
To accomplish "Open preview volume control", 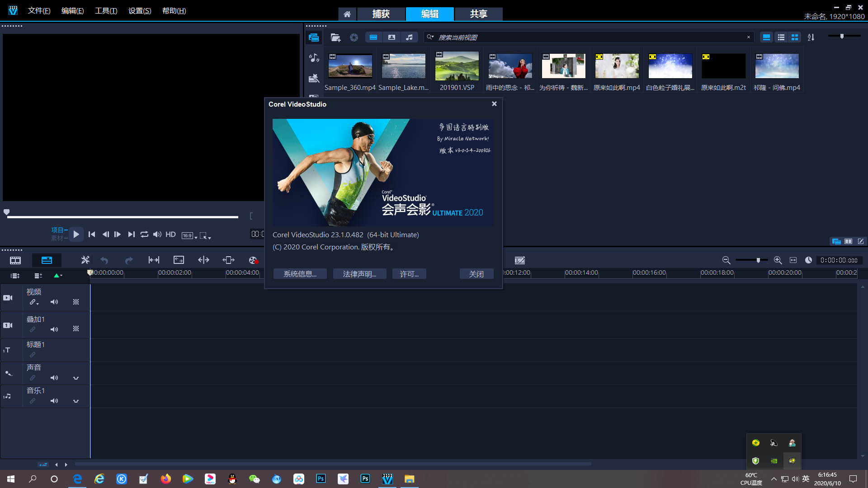I will (x=157, y=234).
